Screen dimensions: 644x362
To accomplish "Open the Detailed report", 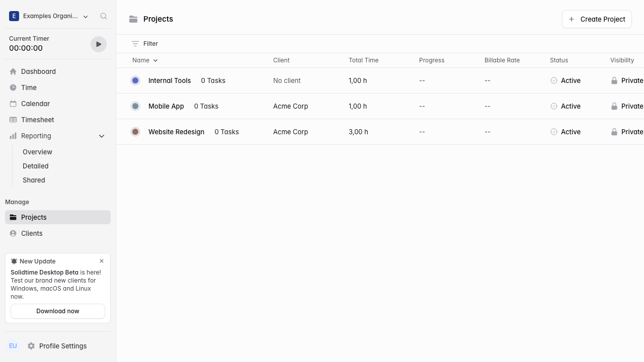I will (36, 166).
